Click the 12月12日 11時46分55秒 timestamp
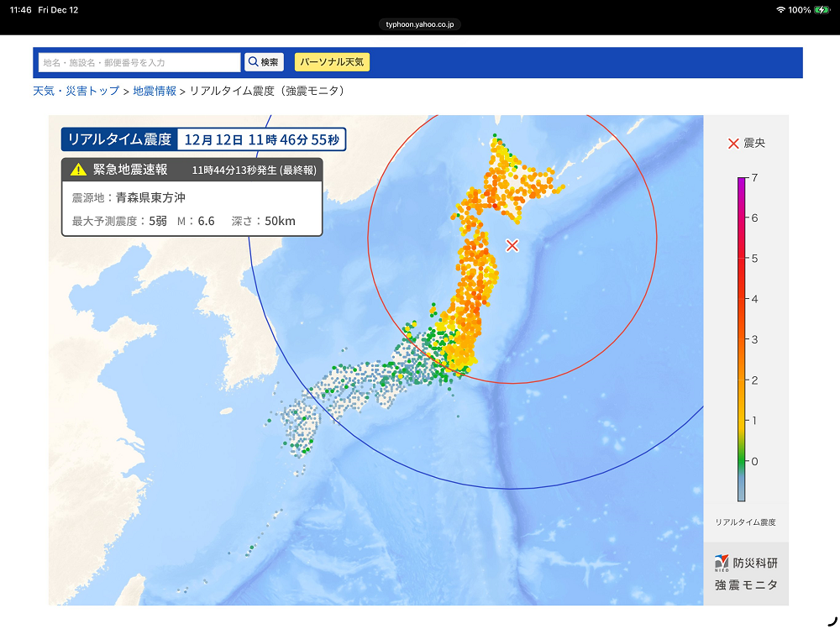Screen dimensions: 840x629 pos(261,139)
